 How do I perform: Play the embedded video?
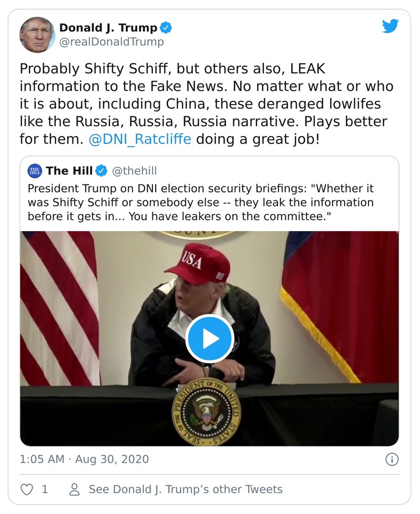[x=210, y=338]
